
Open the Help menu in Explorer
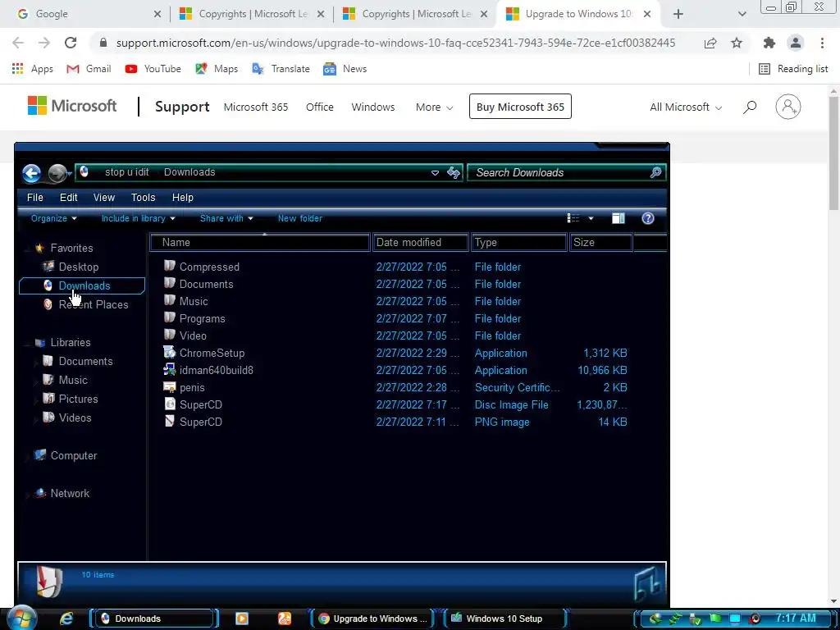pos(183,198)
